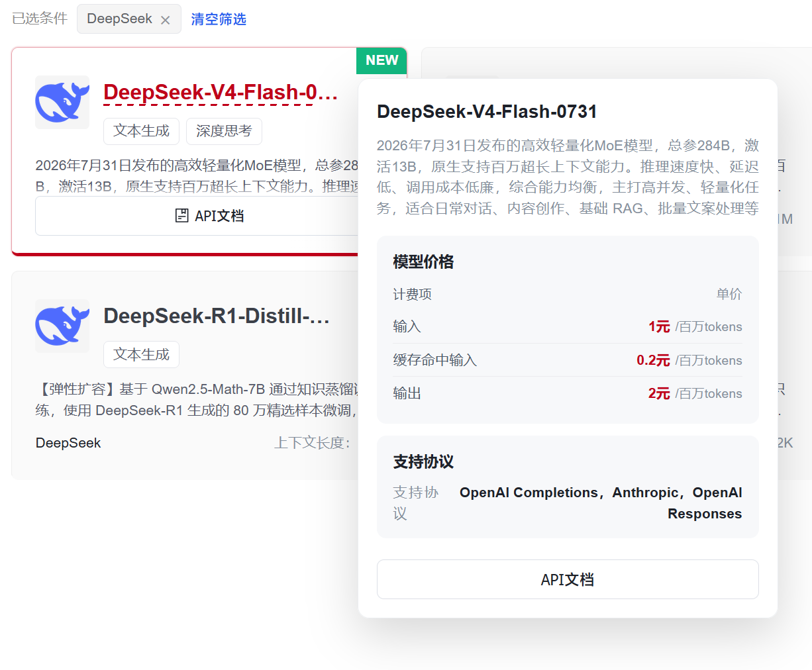
Task: Click the 输入 pricing row label
Action: 407,326
